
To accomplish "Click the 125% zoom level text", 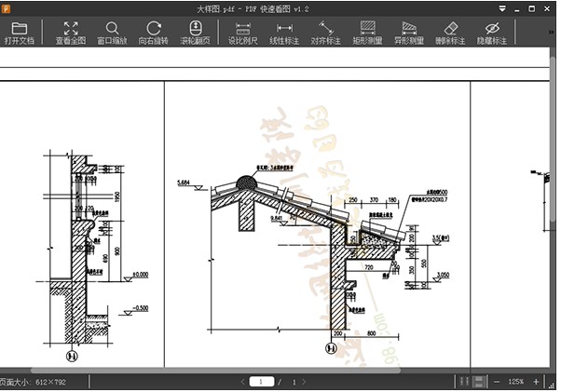I will pyautogui.click(x=516, y=382).
